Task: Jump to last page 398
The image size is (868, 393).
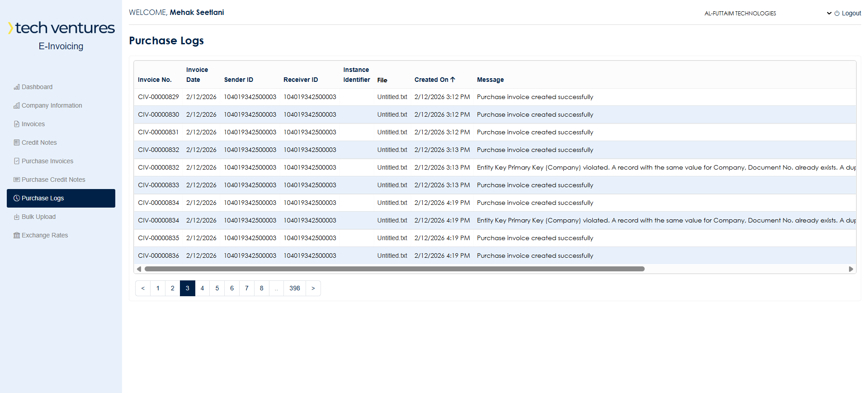Action: pyautogui.click(x=295, y=289)
